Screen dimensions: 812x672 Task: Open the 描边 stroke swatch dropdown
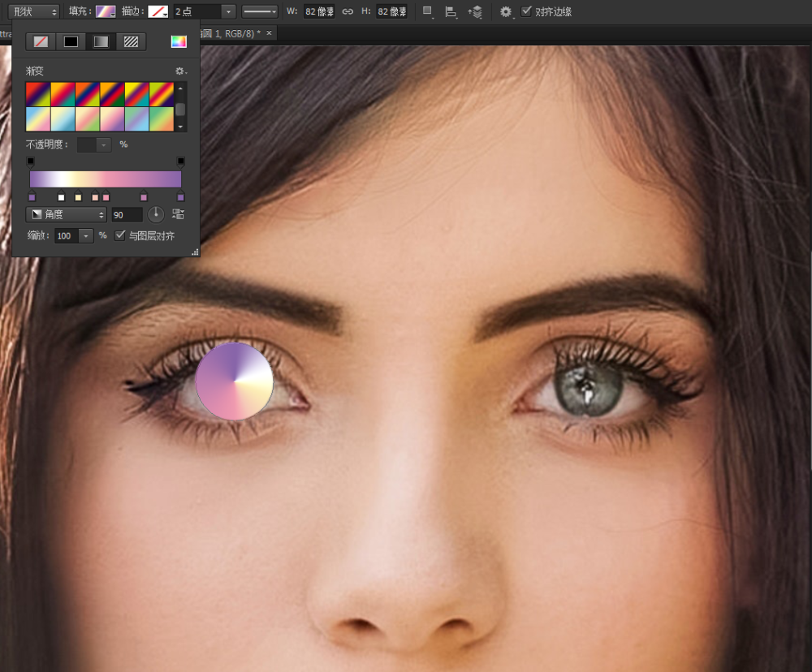click(x=158, y=11)
